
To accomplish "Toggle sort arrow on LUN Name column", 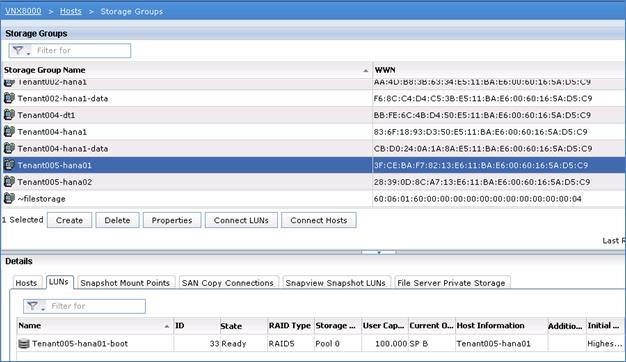I will tap(167, 326).
